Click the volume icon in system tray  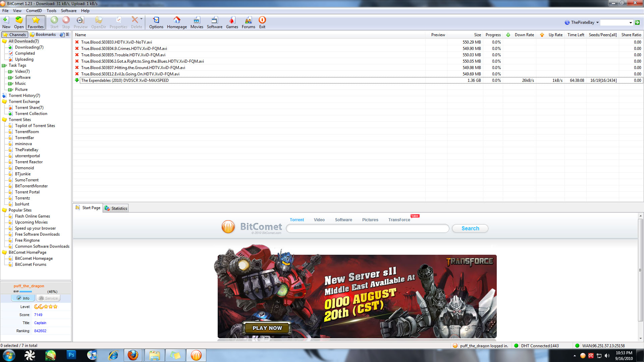(x=607, y=356)
